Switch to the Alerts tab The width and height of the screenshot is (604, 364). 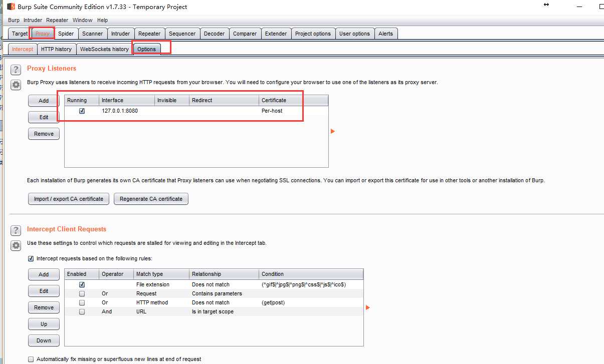tap(386, 34)
